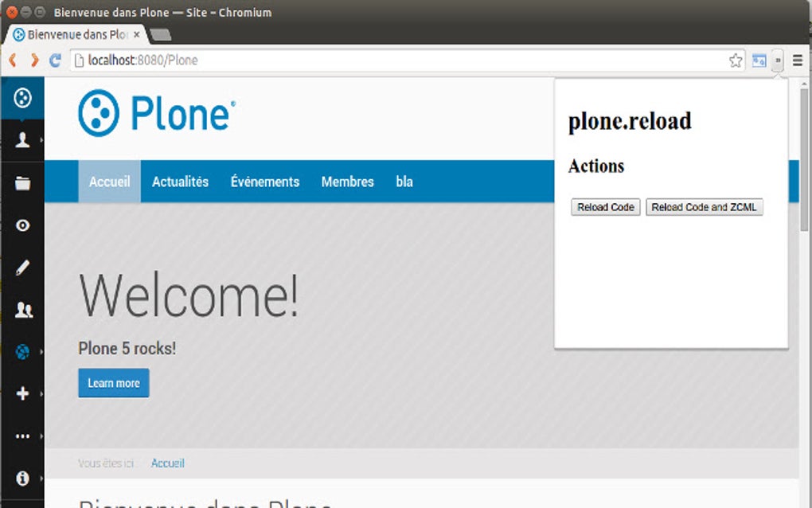Click the info icon at sidebar bottom
This screenshot has height=508, width=812.
click(21, 479)
